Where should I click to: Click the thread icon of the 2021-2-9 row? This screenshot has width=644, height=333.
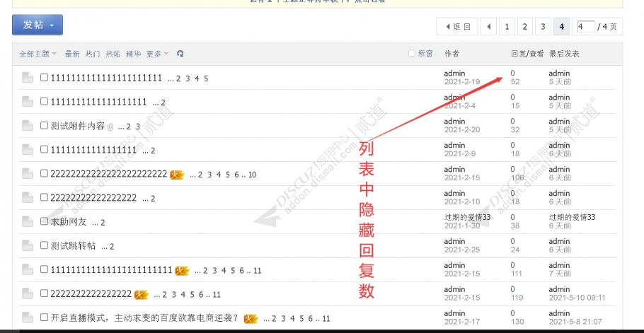(28, 150)
